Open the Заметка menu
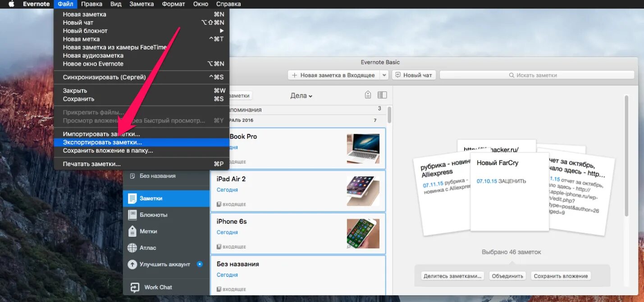 click(142, 4)
